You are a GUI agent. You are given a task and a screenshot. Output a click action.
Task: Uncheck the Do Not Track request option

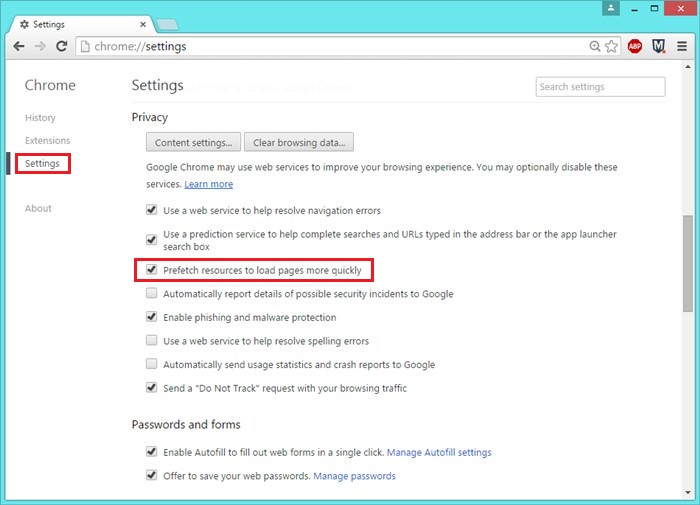pos(152,388)
